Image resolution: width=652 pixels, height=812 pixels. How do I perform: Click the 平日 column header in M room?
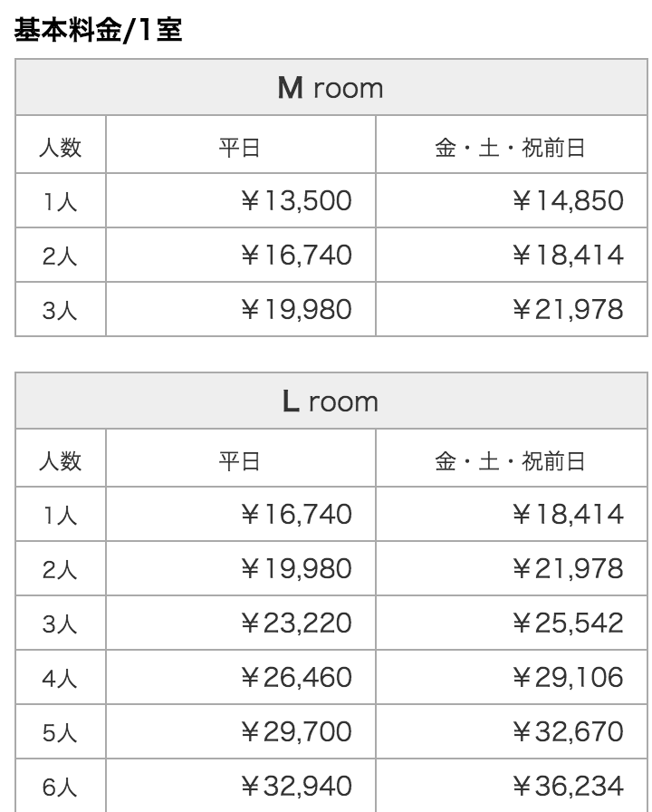(239, 148)
